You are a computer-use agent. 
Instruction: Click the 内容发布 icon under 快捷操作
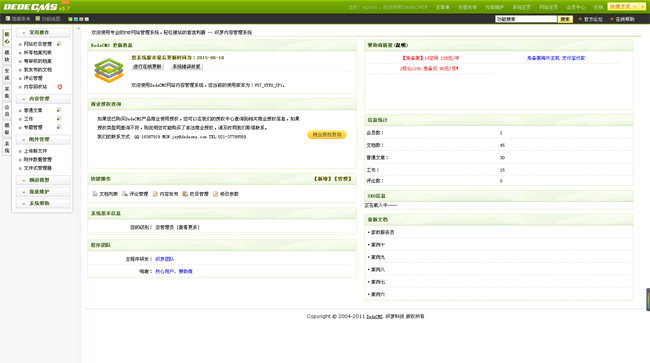pyautogui.click(x=155, y=194)
